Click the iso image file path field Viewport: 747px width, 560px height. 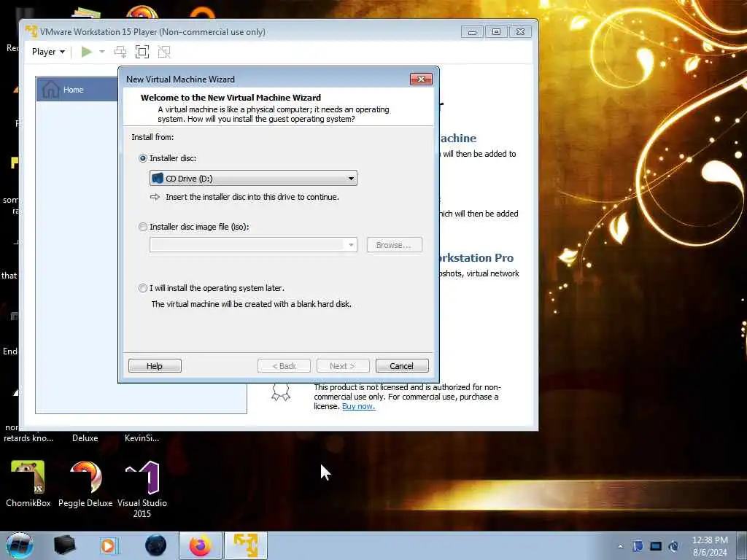coord(247,245)
